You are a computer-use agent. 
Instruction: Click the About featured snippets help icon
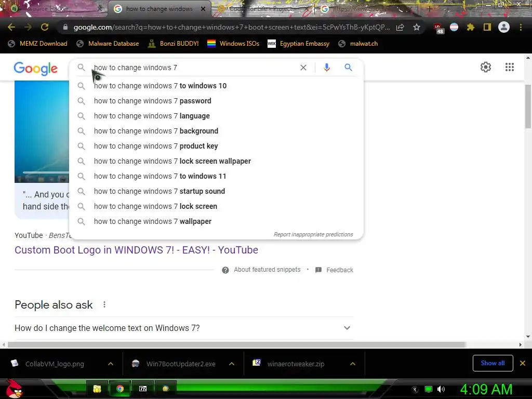click(225, 270)
